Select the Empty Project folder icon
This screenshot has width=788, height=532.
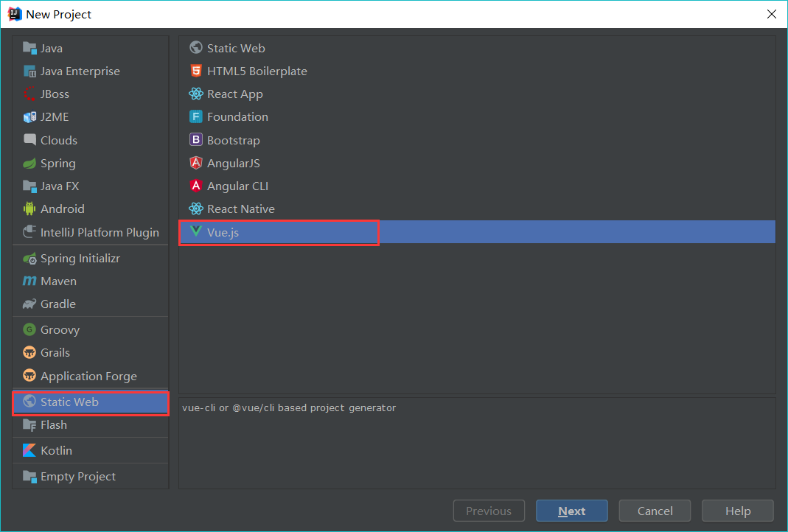pos(29,476)
